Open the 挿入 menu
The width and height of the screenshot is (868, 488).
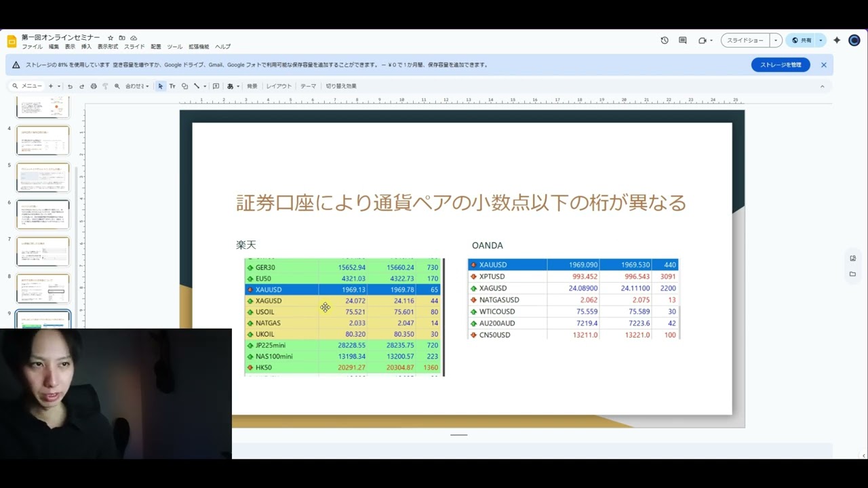pos(86,47)
